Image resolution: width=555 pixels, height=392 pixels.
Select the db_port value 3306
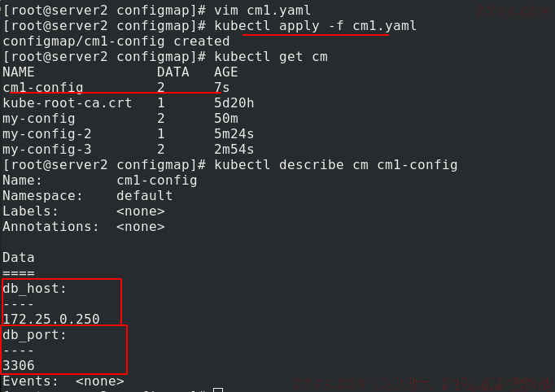click(x=19, y=365)
